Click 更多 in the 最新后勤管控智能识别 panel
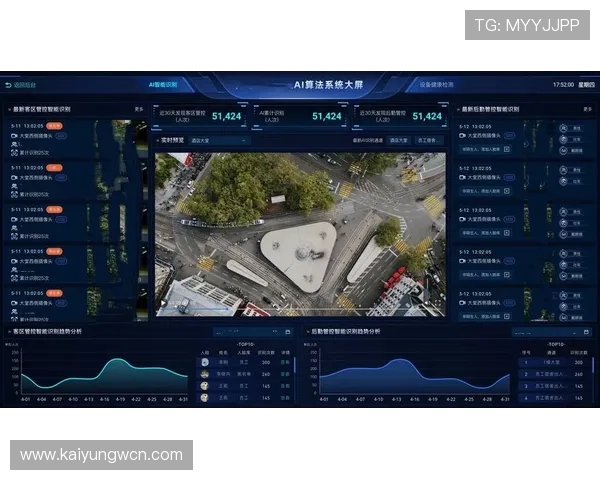 click(587, 109)
